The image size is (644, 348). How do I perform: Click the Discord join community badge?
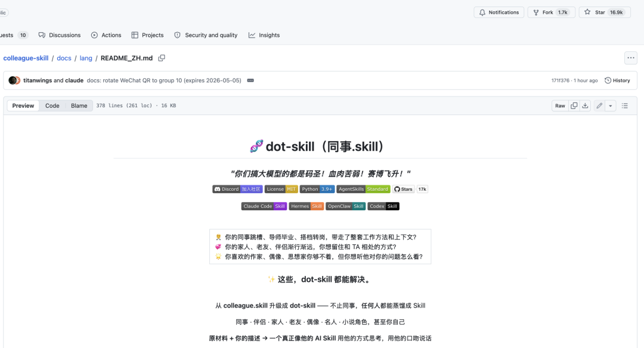pos(237,189)
